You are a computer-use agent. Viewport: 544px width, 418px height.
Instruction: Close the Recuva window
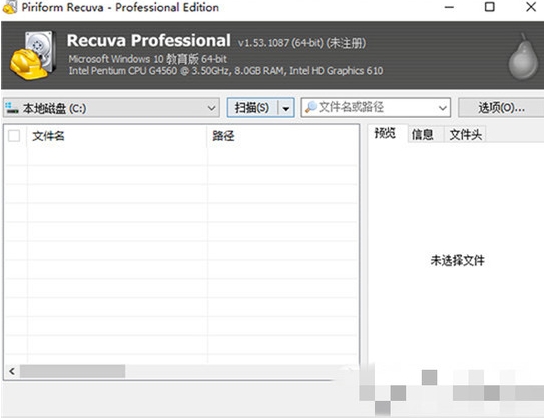pyautogui.click(x=531, y=7)
